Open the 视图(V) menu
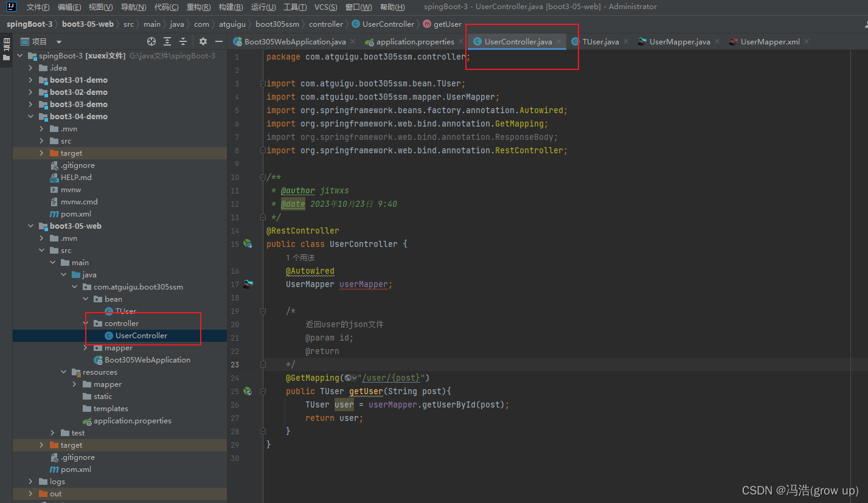 [100, 7]
